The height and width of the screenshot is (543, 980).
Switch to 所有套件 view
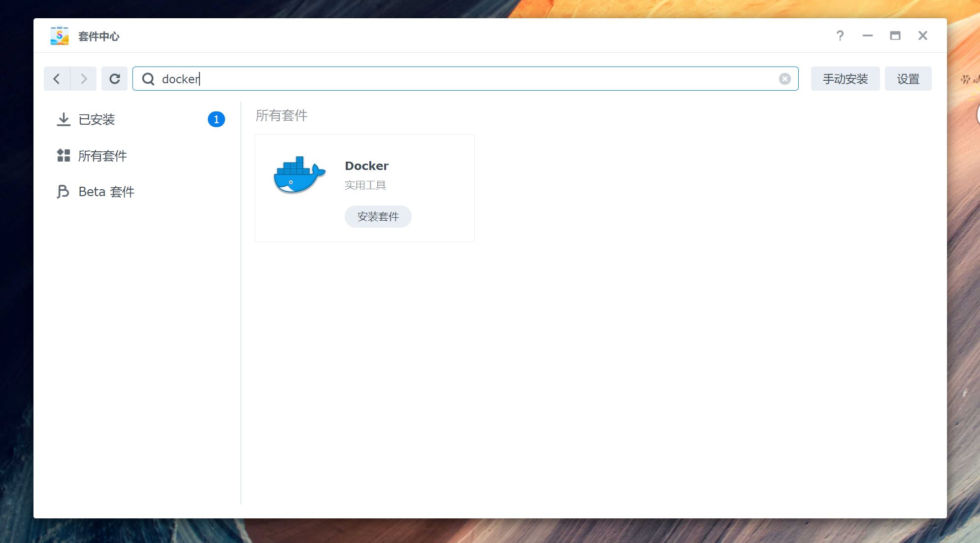click(102, 155)
